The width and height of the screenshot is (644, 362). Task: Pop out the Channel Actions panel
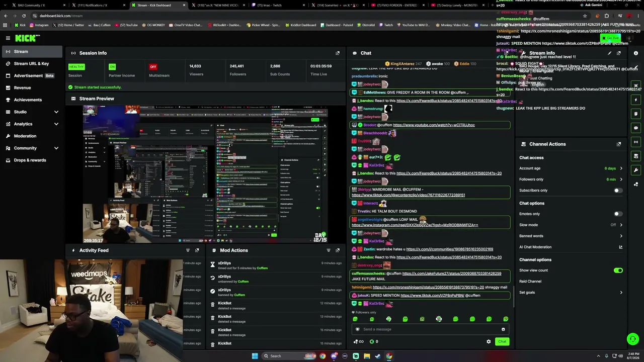(619, 144)
